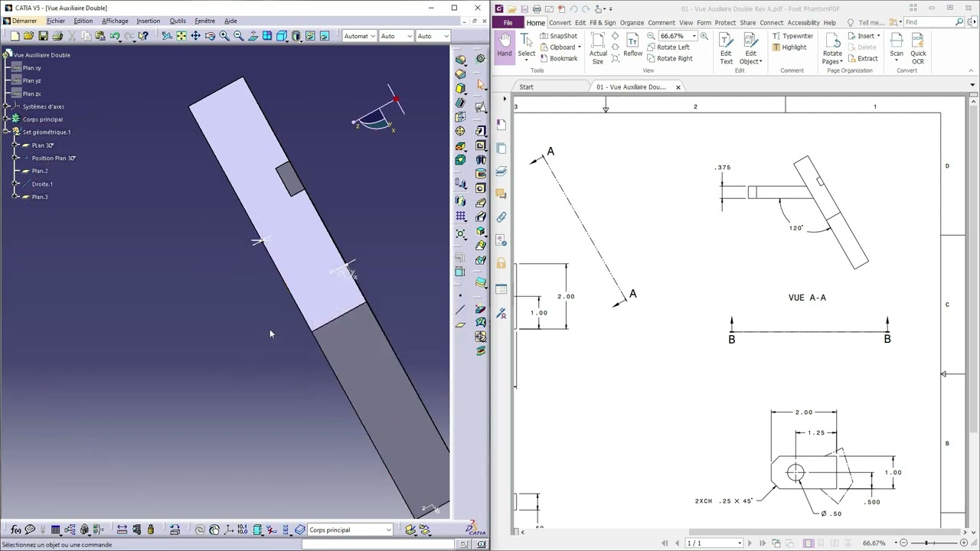Click the SnapShot tool in Foxit
Image resolution: width=980 pixels, height=551 pixels.
558,36
